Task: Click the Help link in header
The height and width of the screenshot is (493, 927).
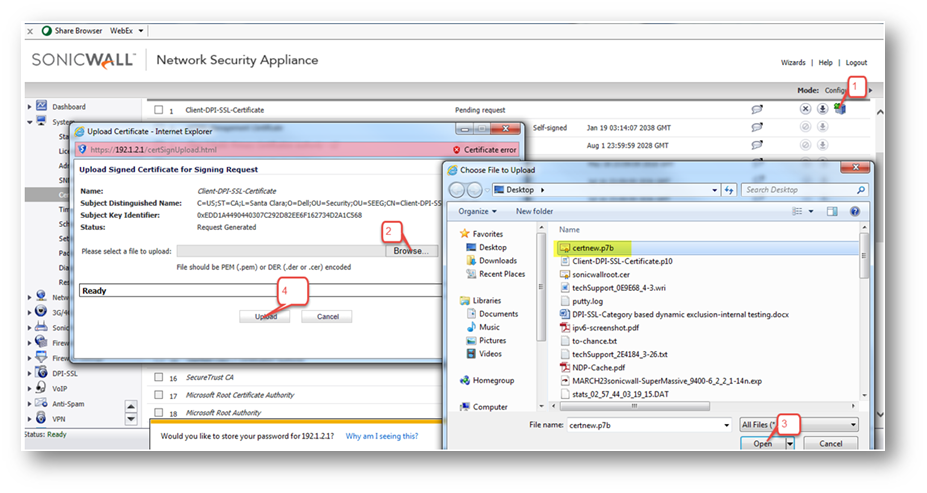Action: click(825, 62)
